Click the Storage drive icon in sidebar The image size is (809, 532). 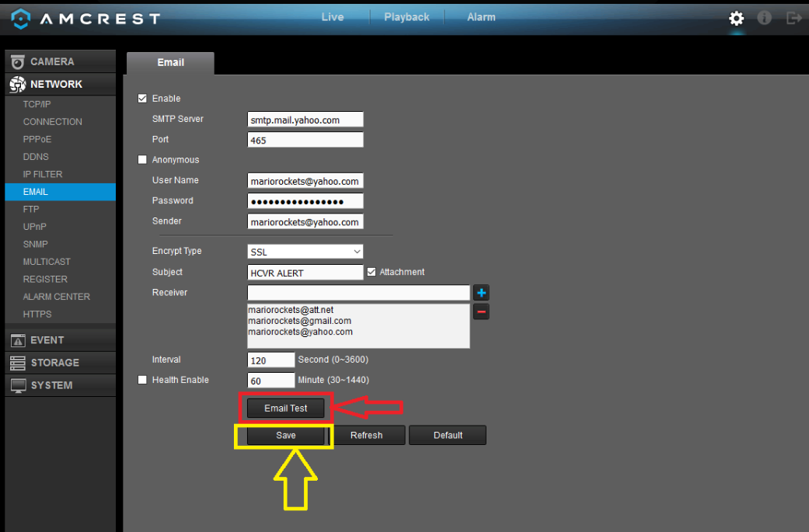pos(18,363)
